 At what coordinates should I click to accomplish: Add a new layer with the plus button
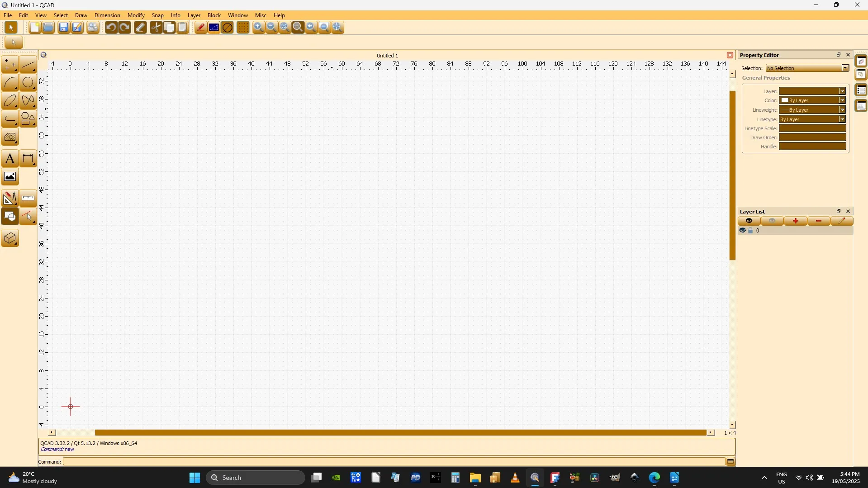coord(796,221)
